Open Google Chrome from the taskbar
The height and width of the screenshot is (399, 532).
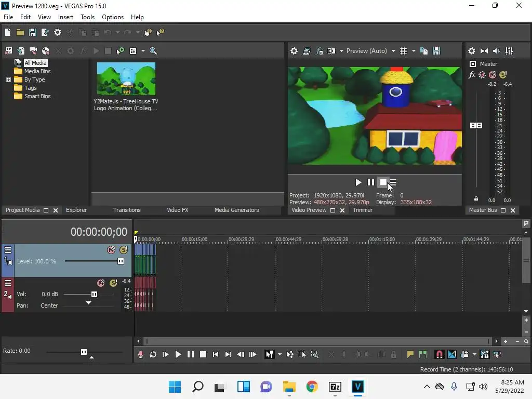coord(312,387)
